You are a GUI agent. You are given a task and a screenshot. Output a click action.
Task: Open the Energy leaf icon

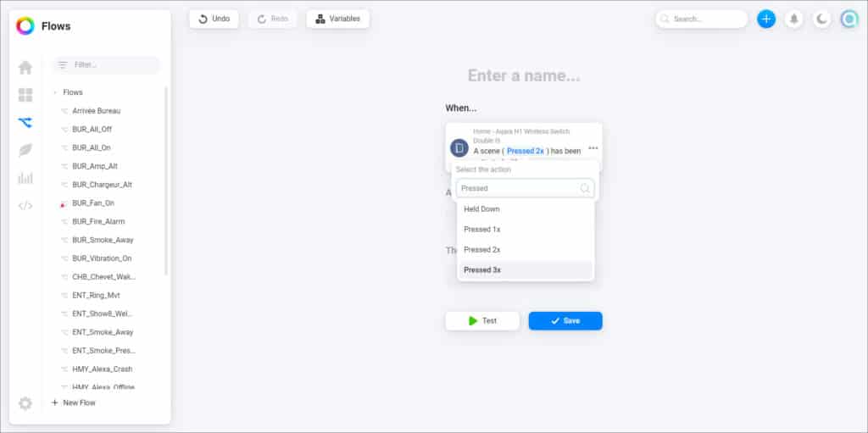(x=25, y=150)
